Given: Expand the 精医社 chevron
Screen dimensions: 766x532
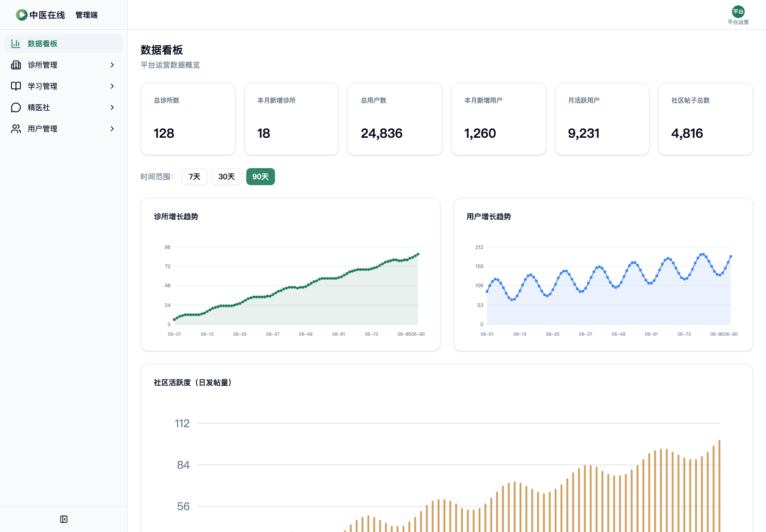Looking at the screenshot, I should pyautogui.click(x=112, y=107).
